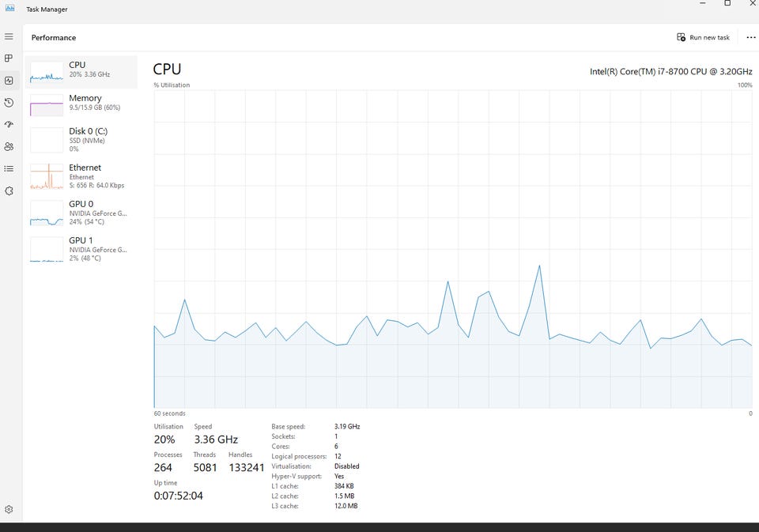The width and height of the screenshot is (759, 532).
Task: Open Task Manager settings gear
Action: (9, 509)
